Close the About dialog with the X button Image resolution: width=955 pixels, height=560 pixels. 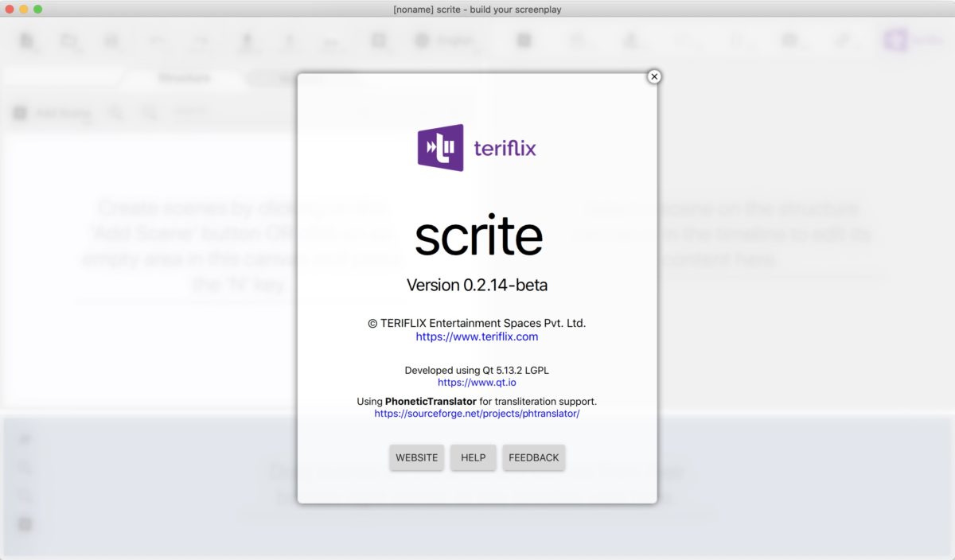point(654,76)
